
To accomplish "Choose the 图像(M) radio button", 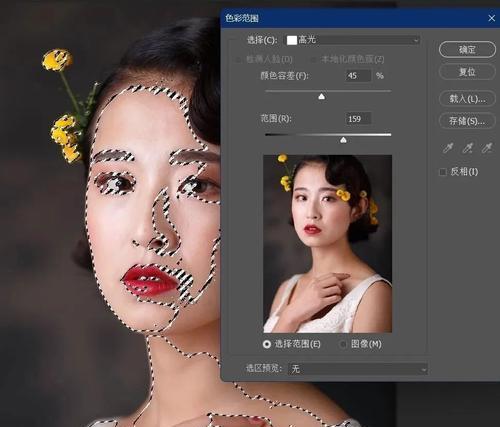I will (x=342, y=344).
